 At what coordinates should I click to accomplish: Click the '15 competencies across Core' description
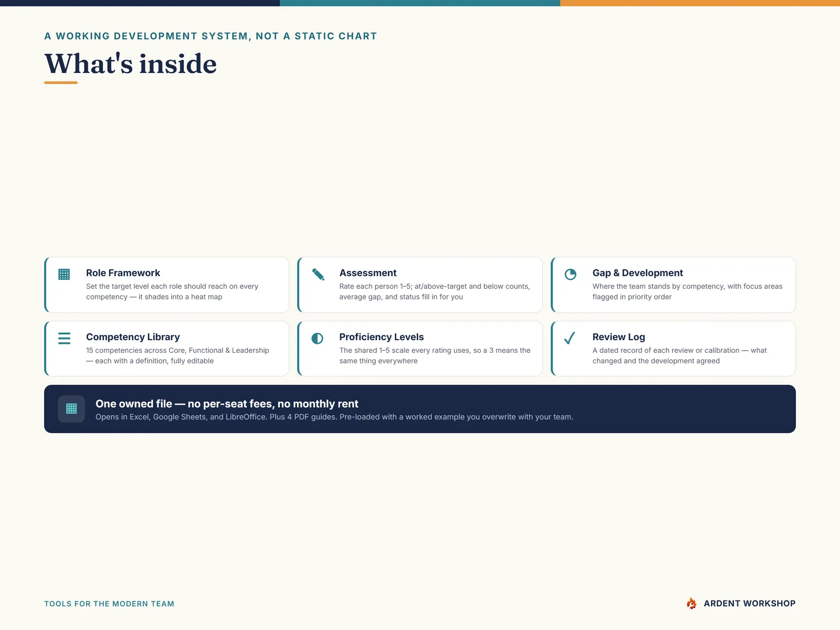point(177,355)
